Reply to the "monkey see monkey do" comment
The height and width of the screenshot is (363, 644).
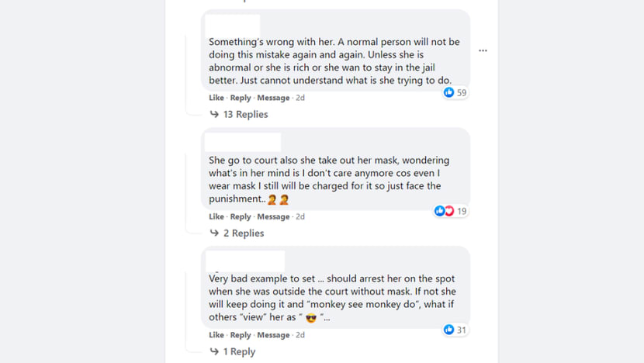241,334
